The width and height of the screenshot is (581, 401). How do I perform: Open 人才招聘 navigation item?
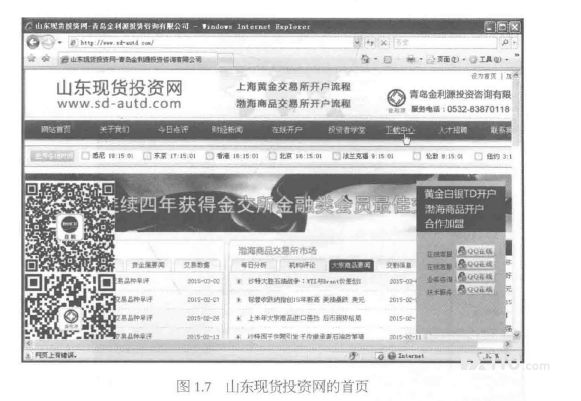point(453,130)
